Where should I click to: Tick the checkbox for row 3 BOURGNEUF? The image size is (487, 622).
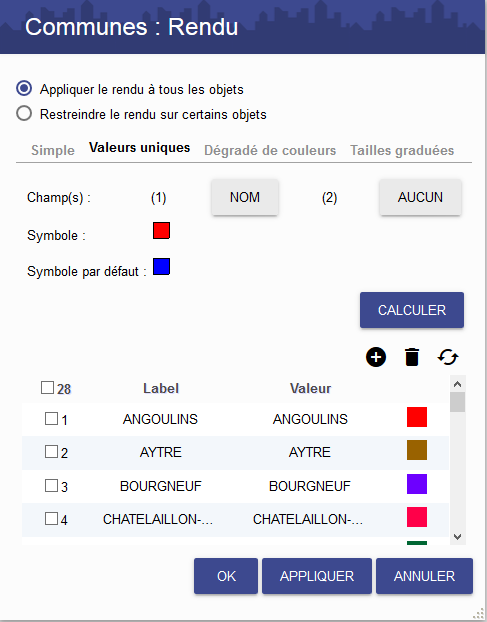tap(51, 485)
